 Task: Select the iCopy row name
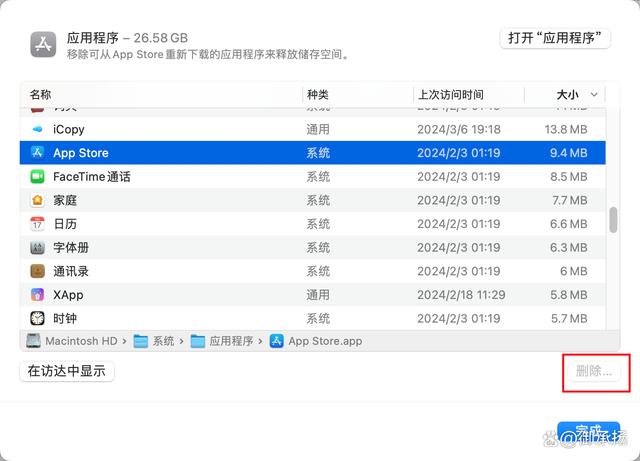69,129
